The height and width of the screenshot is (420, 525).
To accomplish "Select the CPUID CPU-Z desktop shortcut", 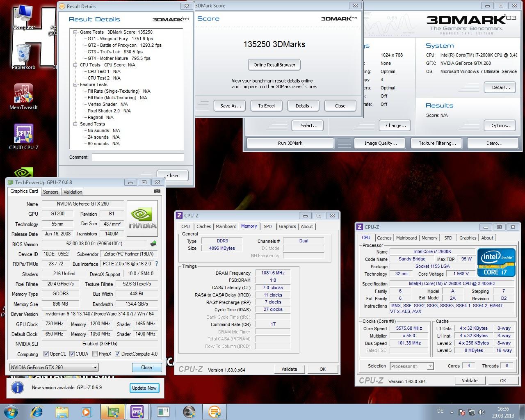I will [24, 137].
